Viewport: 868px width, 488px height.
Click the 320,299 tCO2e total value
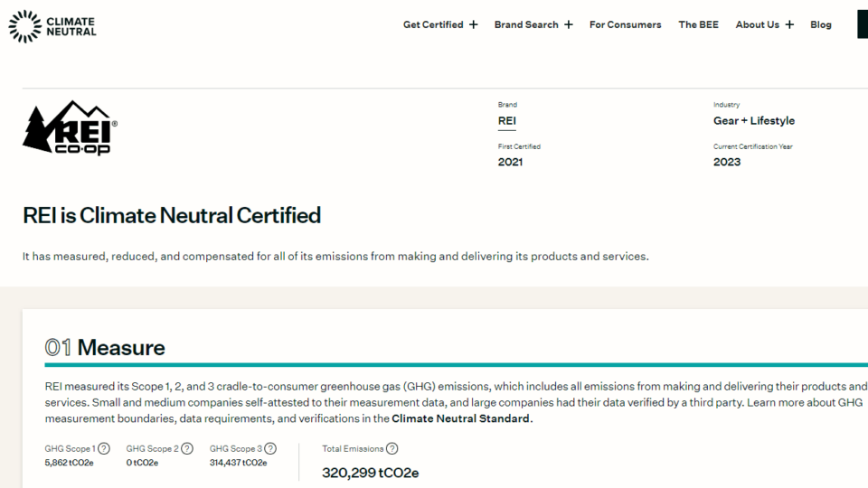[371, 473]
